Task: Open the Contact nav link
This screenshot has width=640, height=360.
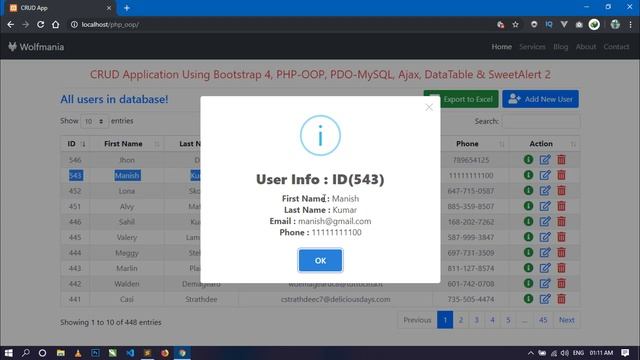Action: pos(616,47)
